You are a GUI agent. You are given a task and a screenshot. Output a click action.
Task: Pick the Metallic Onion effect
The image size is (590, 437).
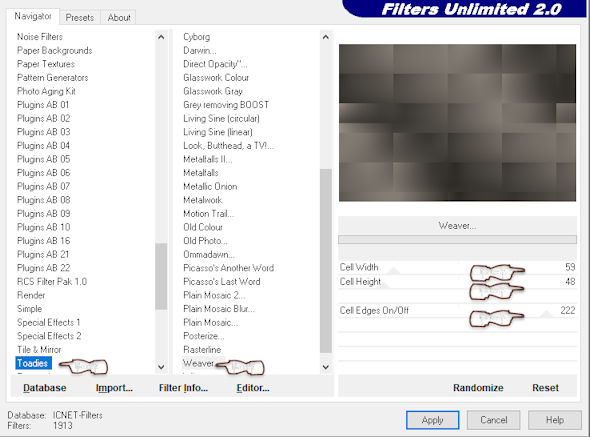pyautogui.click(x=210, y=186)
